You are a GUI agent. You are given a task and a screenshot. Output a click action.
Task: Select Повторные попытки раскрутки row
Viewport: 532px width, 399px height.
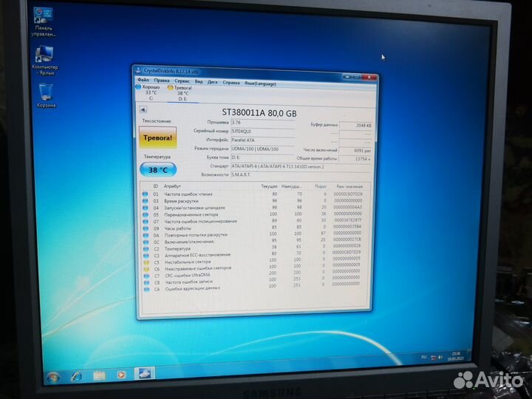tap(253, 234)
